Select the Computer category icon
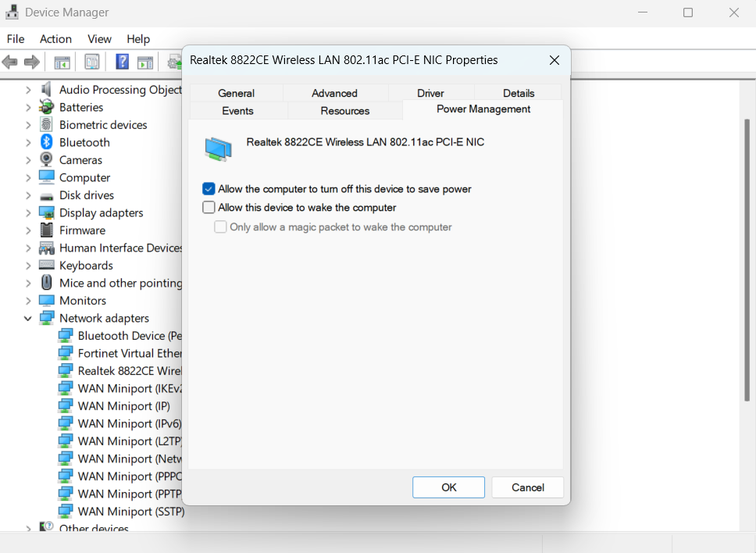This screenshot has height=553, width=756. point(46,177)
